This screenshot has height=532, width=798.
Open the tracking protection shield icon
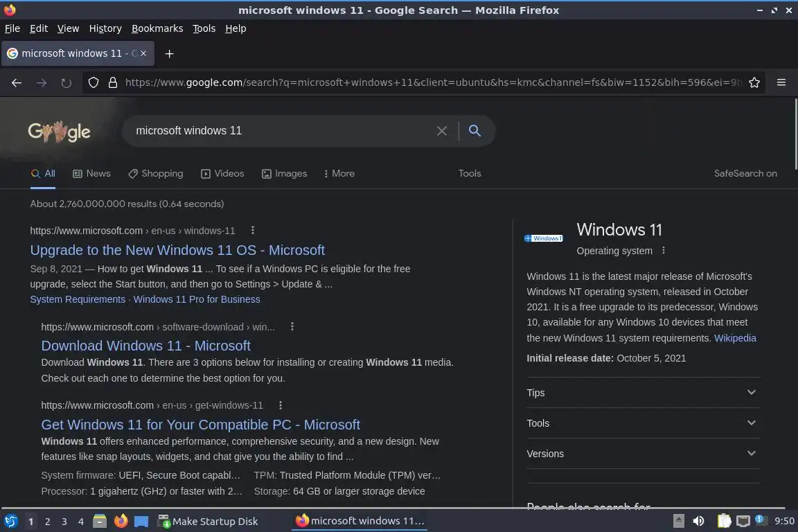click(x=93, y=82)
